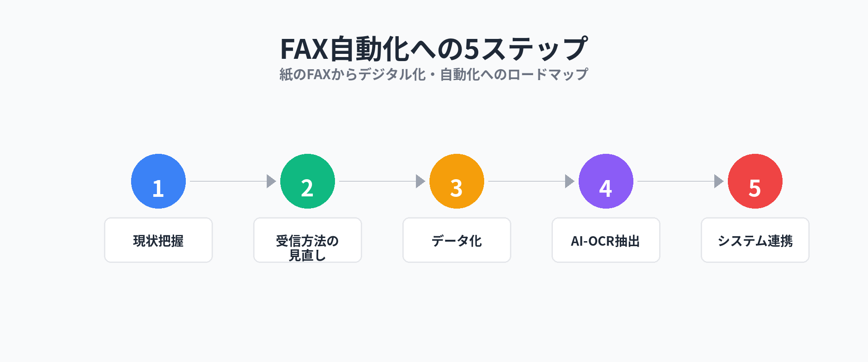Viewport: 868px width, 362px height.
Task: Click the blue step 1 circle
Action: pyautogui.click(x=158, y=181)
